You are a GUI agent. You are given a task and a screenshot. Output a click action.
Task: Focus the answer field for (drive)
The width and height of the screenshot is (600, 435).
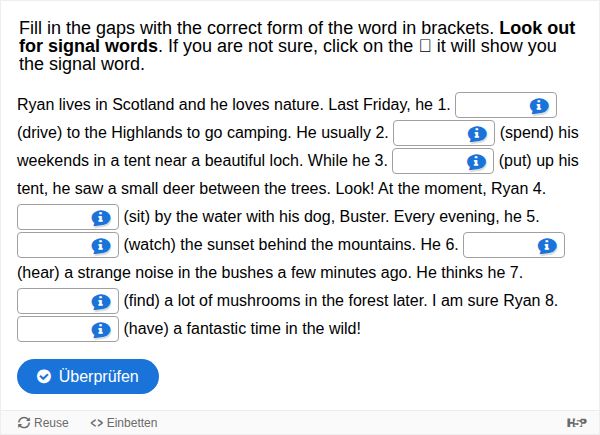[492, 105]
